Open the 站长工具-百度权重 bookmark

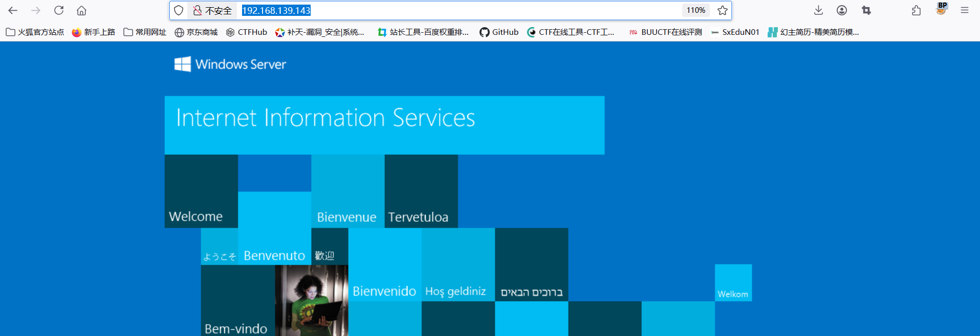423,32
